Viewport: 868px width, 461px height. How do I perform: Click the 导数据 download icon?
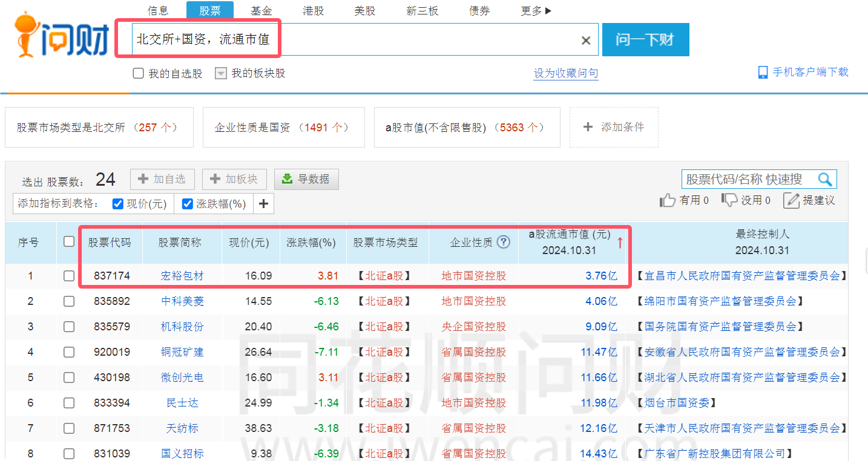coord(288,179)
